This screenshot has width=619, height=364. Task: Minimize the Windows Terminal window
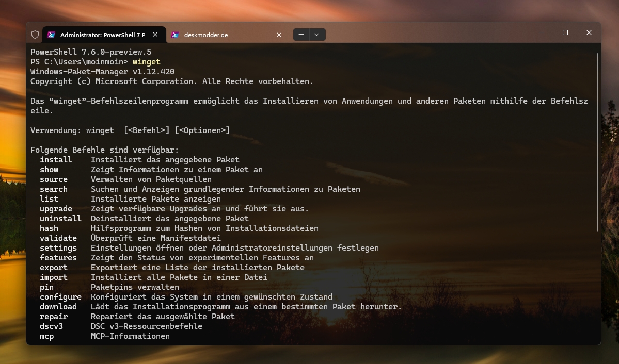click(x=542, y=32)
